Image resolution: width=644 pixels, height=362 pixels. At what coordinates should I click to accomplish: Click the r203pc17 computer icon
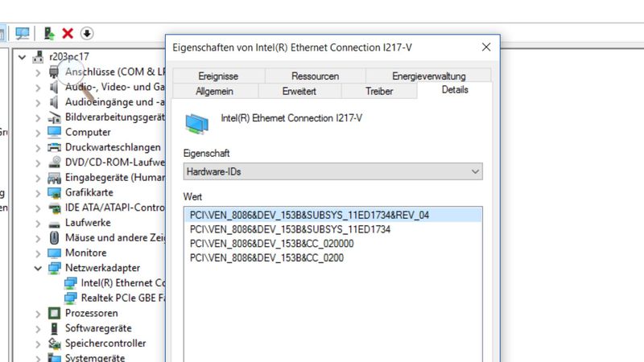click(x=38, y=56)
